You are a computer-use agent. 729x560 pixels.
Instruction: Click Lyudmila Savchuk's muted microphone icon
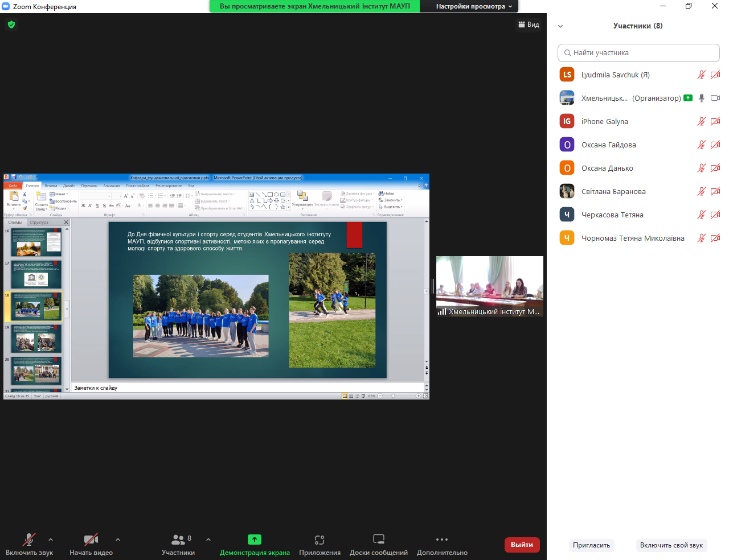[x=701, y=75]
